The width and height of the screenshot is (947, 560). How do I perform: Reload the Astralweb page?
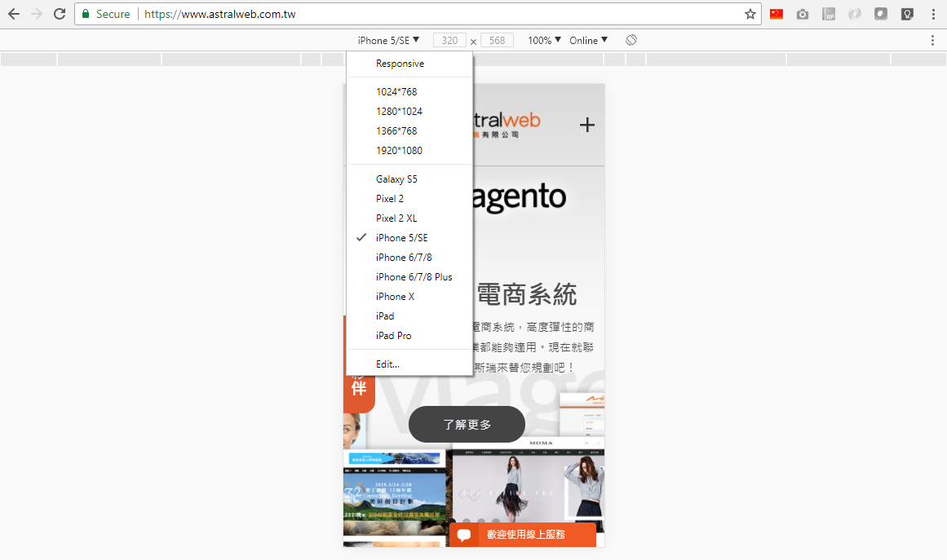[x=58, y=14]
